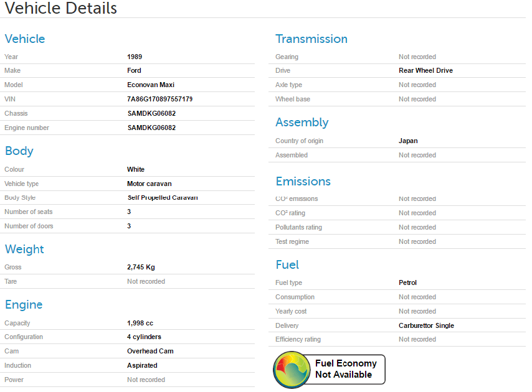Viewport: 532px width, 392px height.
Task: Click the 'Overhead Cam' value
Action: tap(150, 351)
